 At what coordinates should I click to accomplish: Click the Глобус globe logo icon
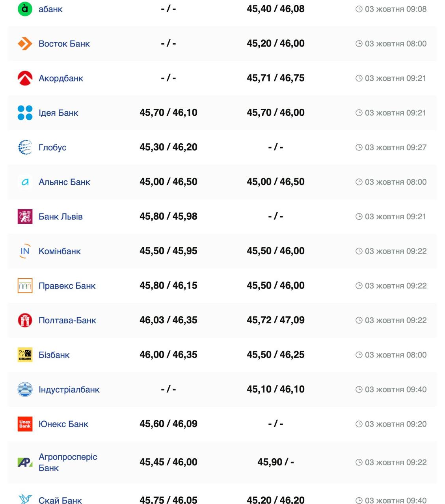(x=25, y=147)
